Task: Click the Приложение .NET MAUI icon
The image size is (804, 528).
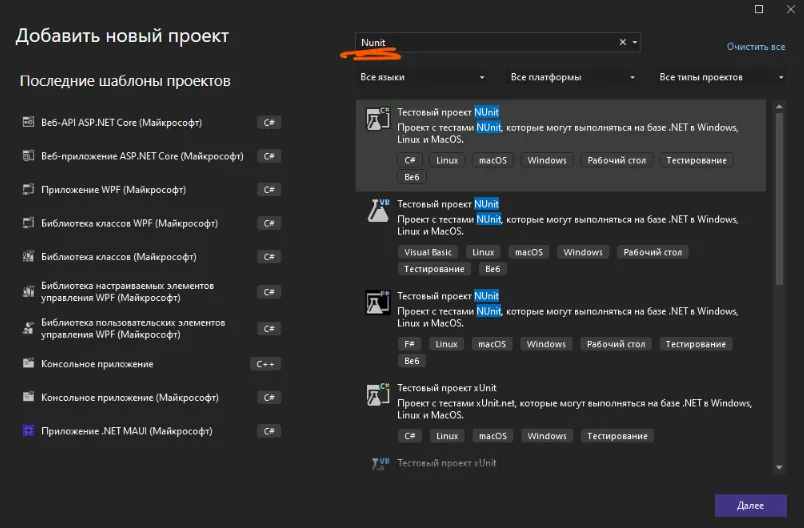Action: point(28,431)
